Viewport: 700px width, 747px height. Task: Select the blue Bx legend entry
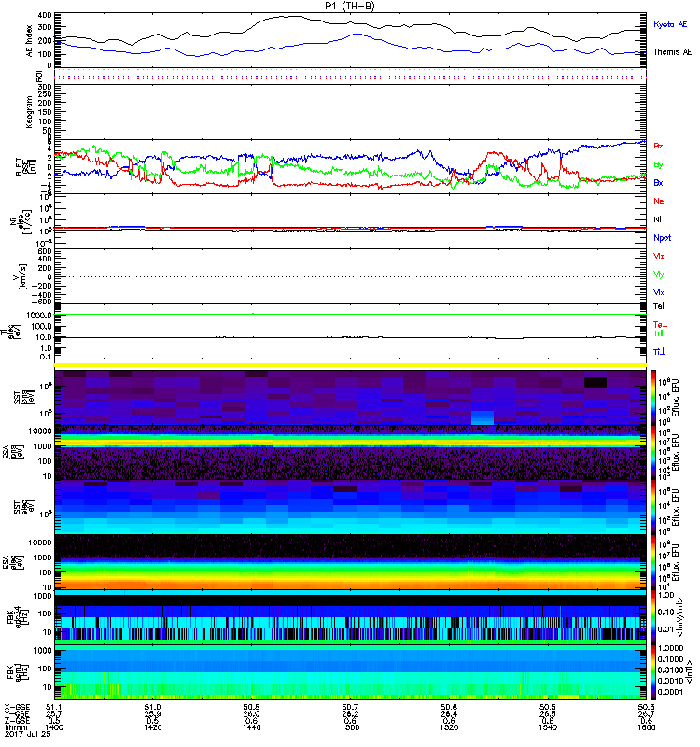click(x=659, y=183)
